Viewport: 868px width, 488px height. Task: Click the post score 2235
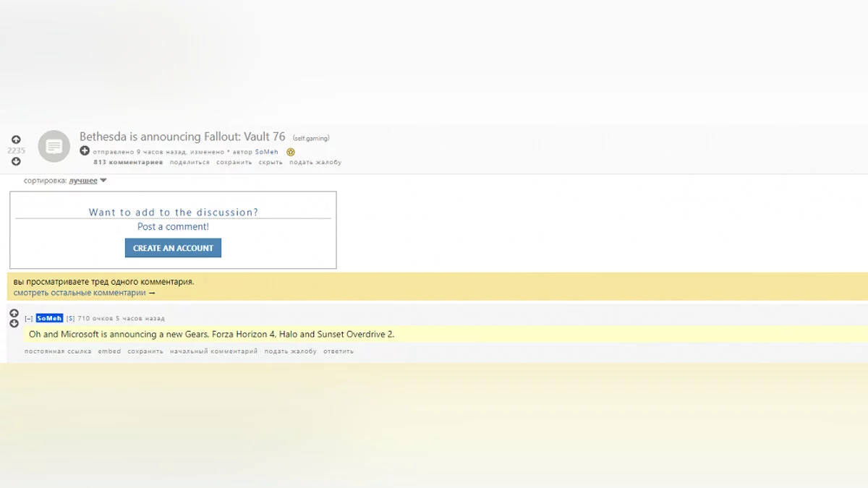pyautogui.click(x=16, y=150)
